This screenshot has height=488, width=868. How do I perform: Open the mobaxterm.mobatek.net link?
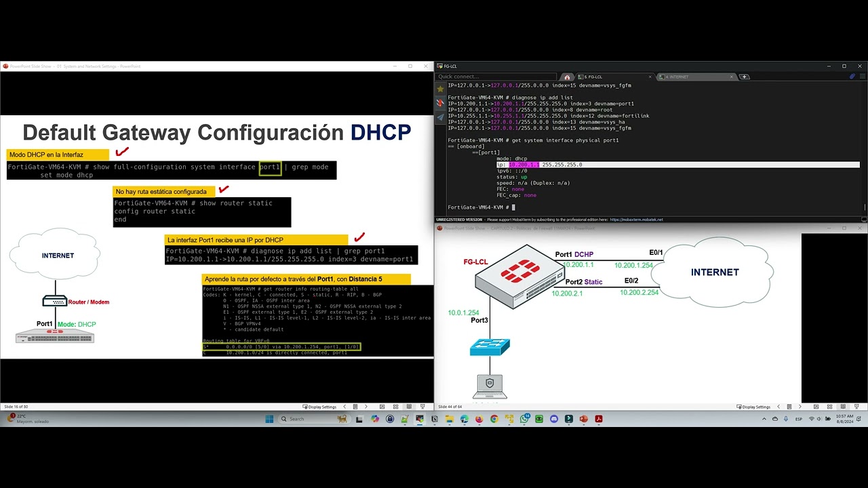[636, 220]
